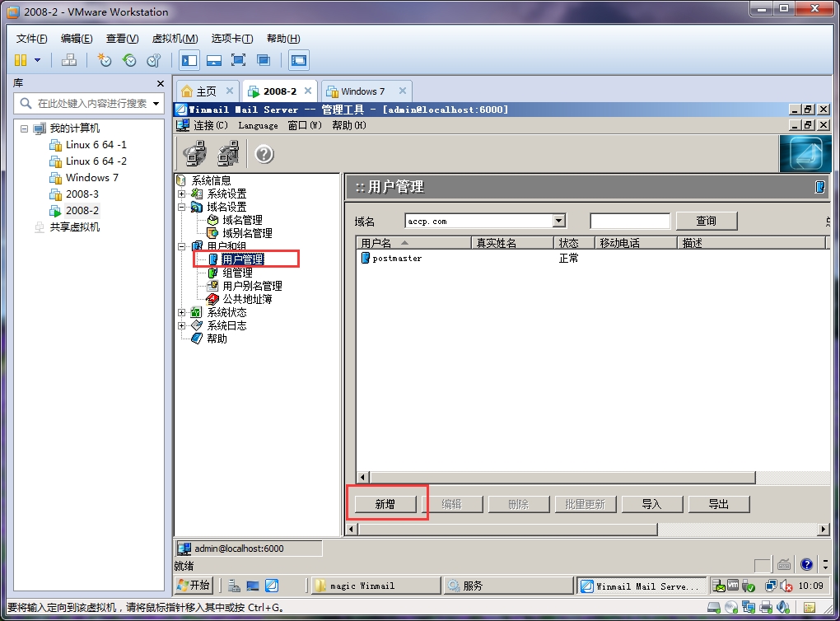Click the thumbnail bar toolbar icon
840x621 pixels.
click(x=214, y=60)
